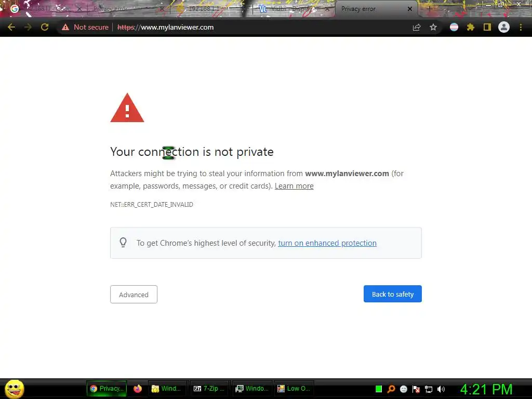Click the turn on enhanced protection link
The width and height of the screenshot is (532, 399).
point(327,243)
